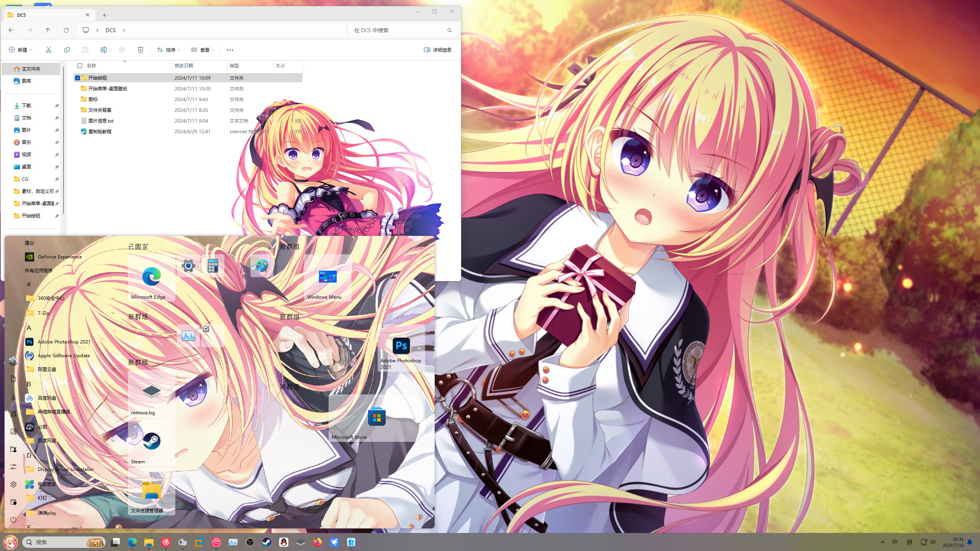Viewport: 980px width, 551px height.
Task: Open Steam tile in start menu
Action: tap(151, 444)
